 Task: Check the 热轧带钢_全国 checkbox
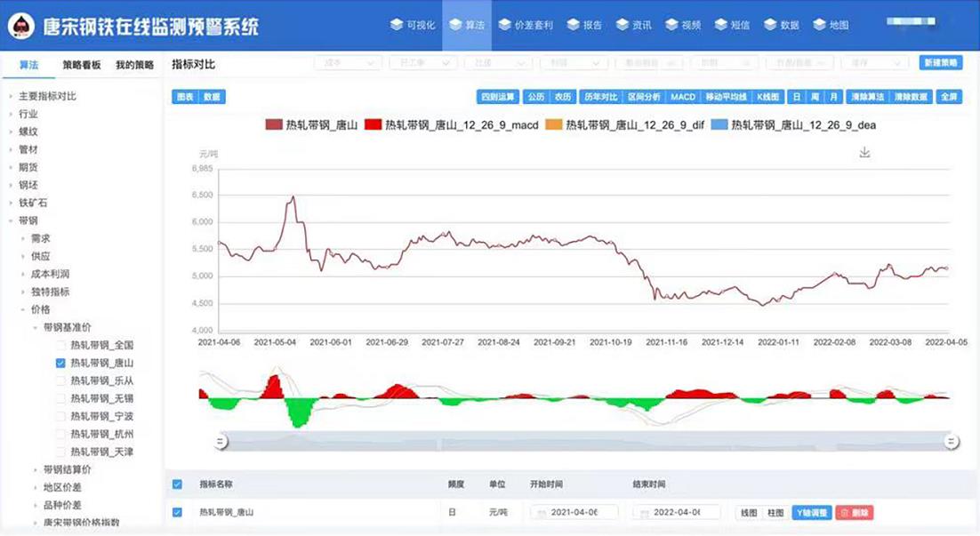click(60, 345)
